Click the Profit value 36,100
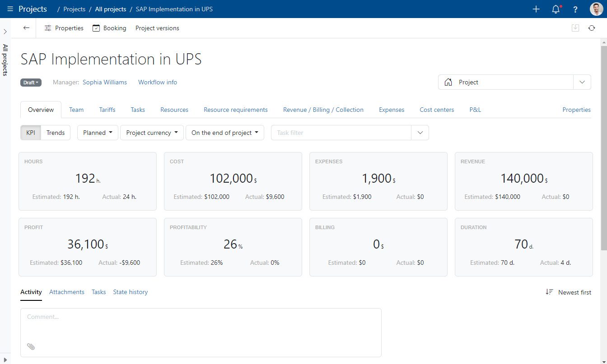The height and width of the screenshot is (364, 607). click(x=88, y=244)
